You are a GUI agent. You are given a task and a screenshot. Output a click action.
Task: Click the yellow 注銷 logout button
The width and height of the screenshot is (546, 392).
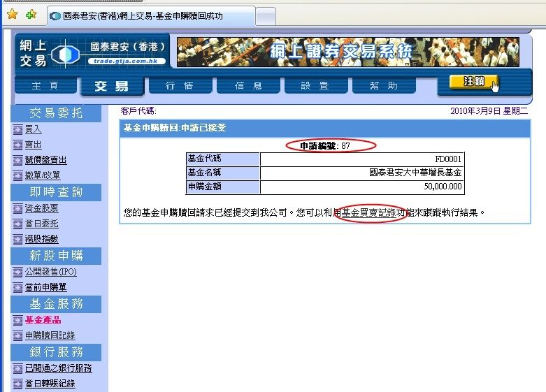473,82
